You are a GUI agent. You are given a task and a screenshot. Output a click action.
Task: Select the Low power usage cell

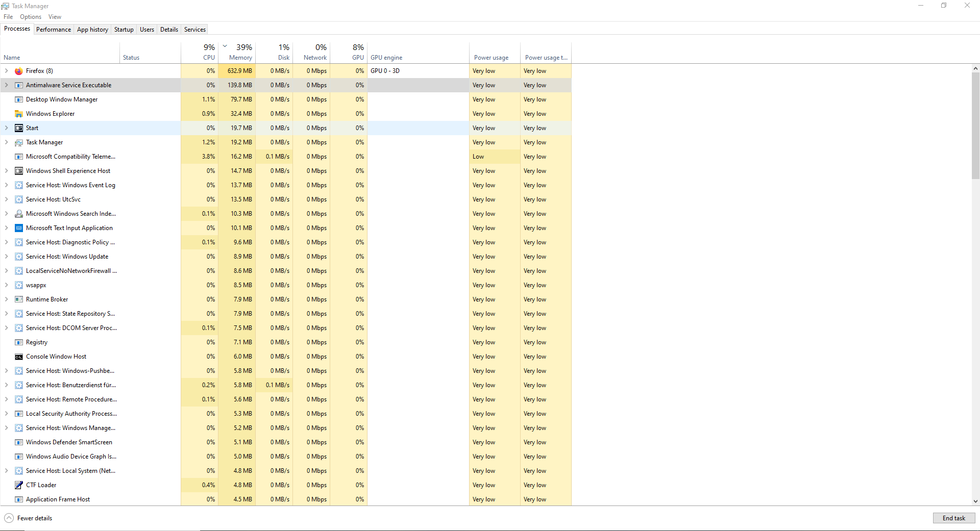click(495, 157)
